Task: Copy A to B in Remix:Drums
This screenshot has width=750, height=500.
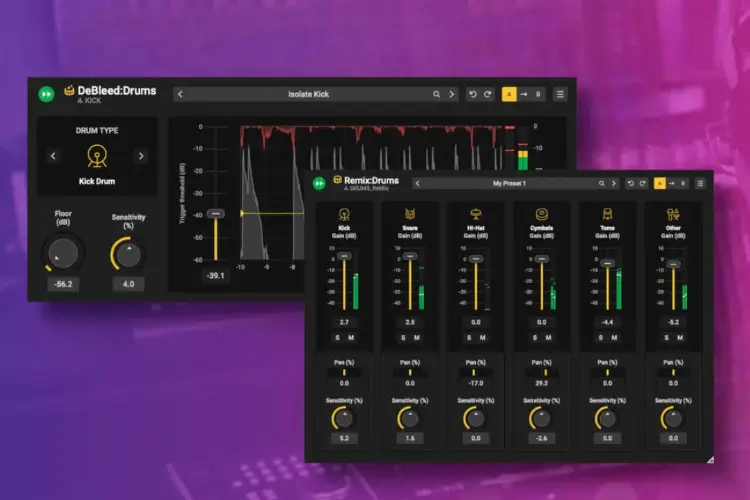Action: tap(672, 183)
